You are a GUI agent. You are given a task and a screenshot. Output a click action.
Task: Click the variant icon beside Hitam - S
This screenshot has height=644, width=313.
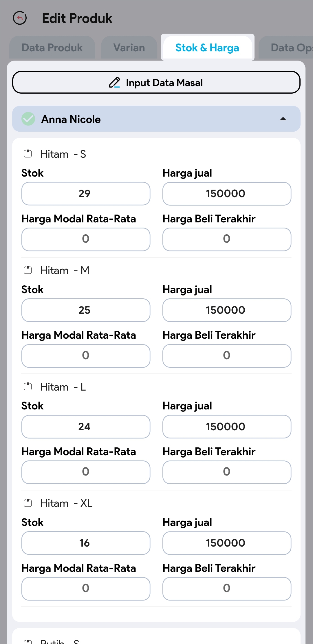tap(28, 154)
